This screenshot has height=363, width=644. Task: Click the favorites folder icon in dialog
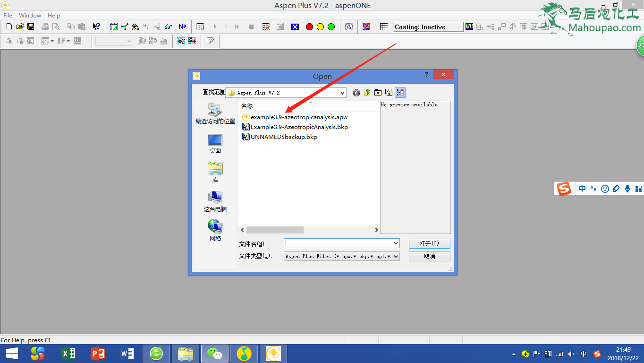pos(389,93)
